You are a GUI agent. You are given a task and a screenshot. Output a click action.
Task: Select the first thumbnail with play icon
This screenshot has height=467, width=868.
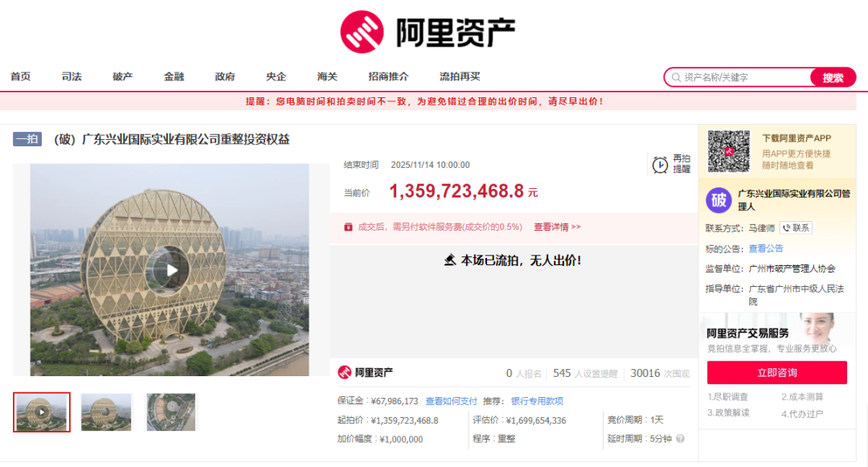click(42, 412)
